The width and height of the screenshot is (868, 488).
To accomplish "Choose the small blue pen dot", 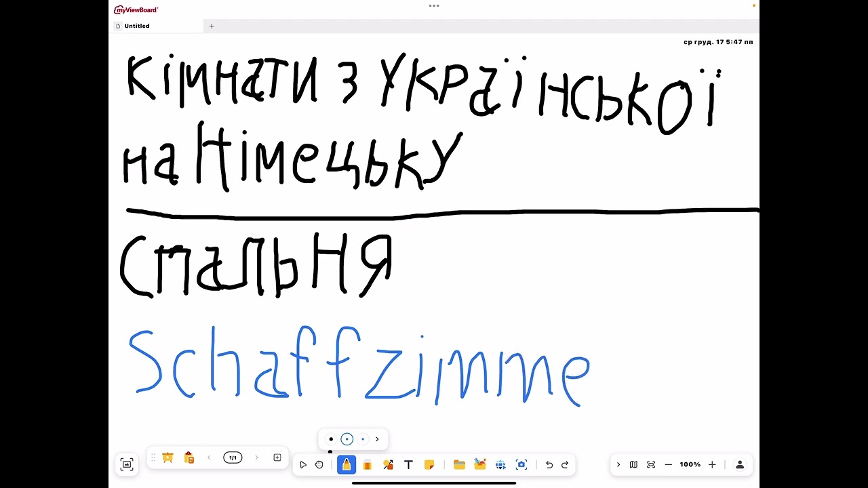I will [x=363, y=439].
